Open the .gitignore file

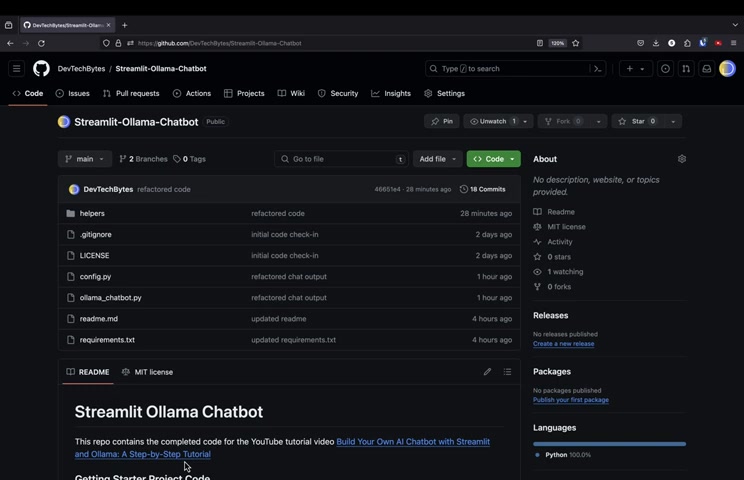95,234
